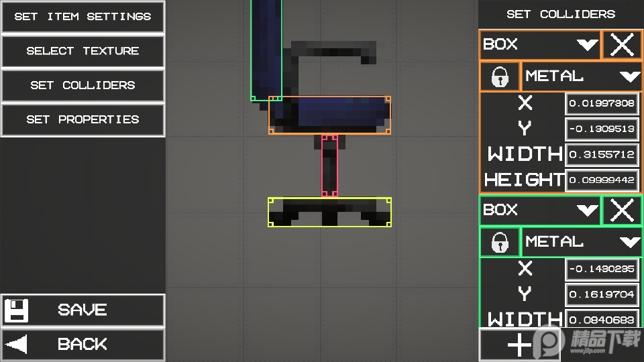Edit the orange collider X value field
The width and height of the screenshot is (644, 362).
601,103
